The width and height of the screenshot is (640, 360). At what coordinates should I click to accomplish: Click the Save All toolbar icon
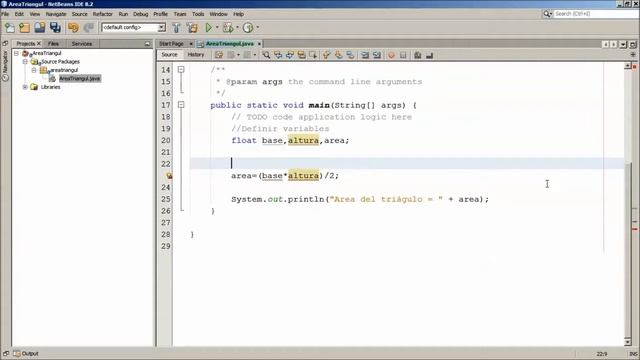pyautogui.click(x=55, y=27)
